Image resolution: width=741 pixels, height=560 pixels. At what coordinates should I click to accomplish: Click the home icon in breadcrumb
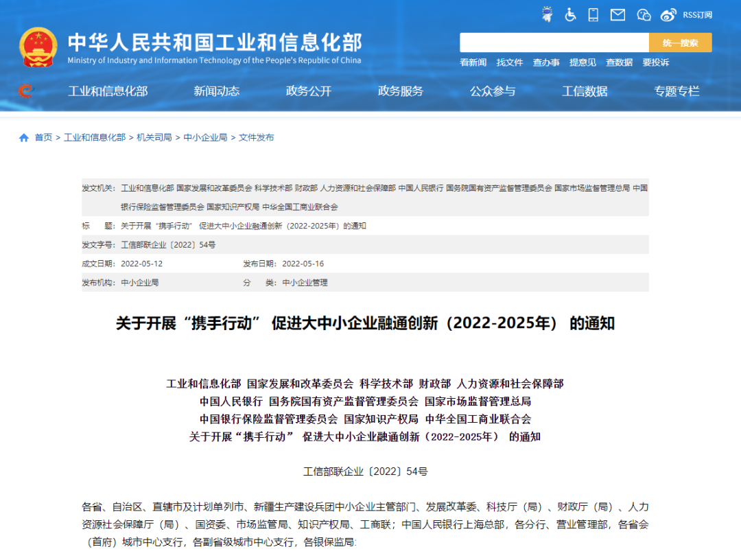pos(24,137)
